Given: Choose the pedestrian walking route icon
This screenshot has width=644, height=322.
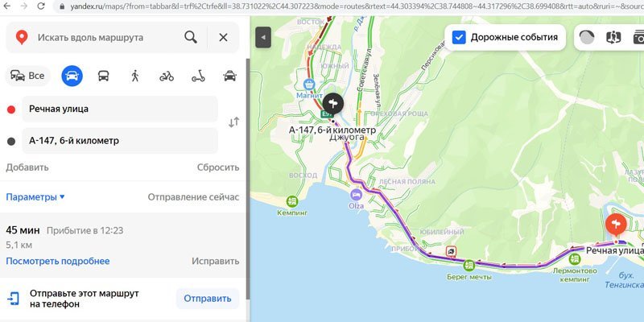Looking at the screenshot, I should click(135, 76).
